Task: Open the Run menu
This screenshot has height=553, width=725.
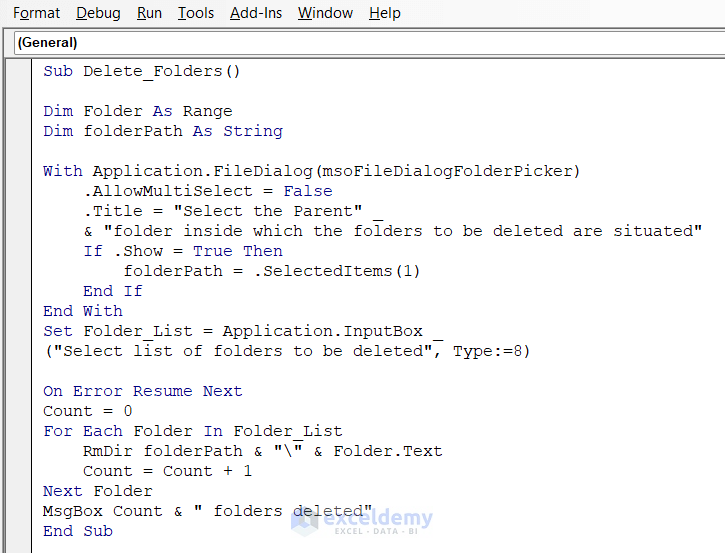Action: (x=150, y=13)
